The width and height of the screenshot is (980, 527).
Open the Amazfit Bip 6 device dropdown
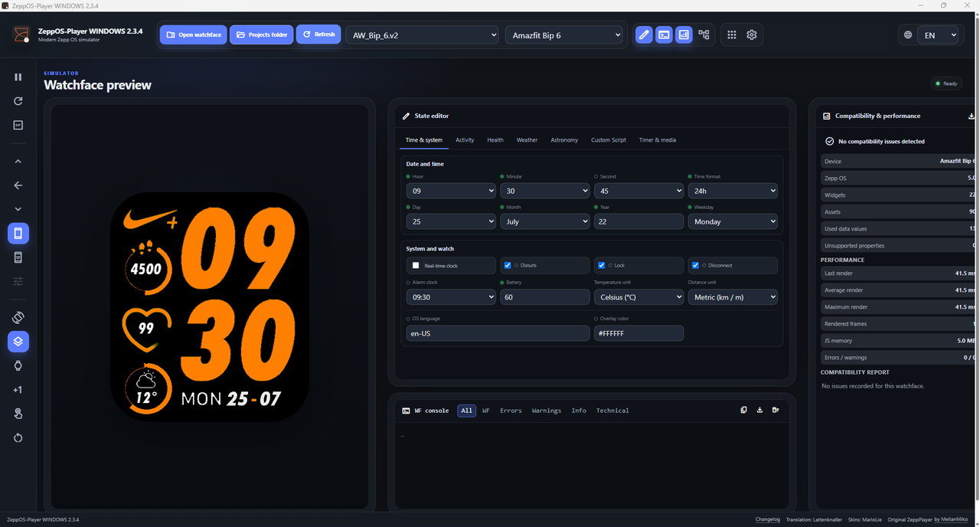(x=564, y=35)
